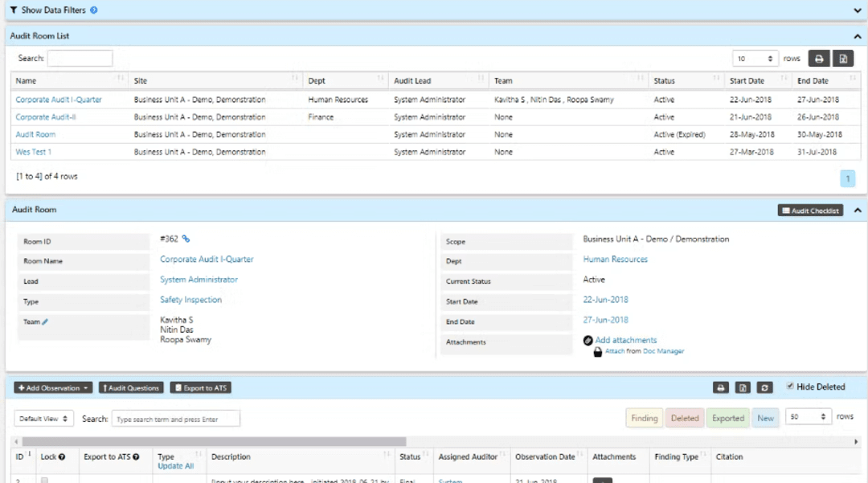Toggle the Lock checkbox in the first observation row
The width and height of the screenshot is (868, 483).
[x=43, y=480]
